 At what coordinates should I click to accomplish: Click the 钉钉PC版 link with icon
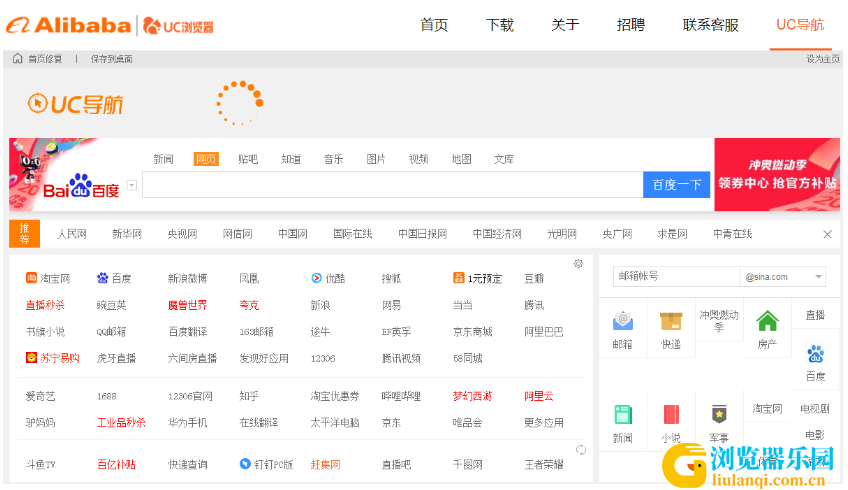[x=266, y=464]
